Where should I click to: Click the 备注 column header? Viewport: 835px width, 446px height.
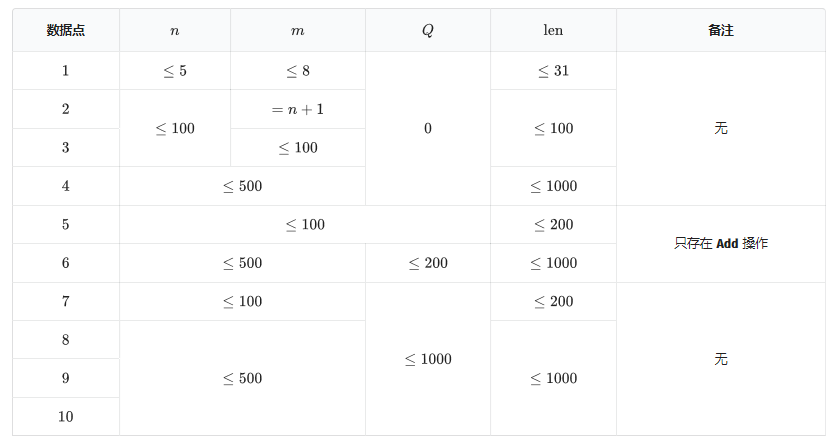(x=721, y=31)
